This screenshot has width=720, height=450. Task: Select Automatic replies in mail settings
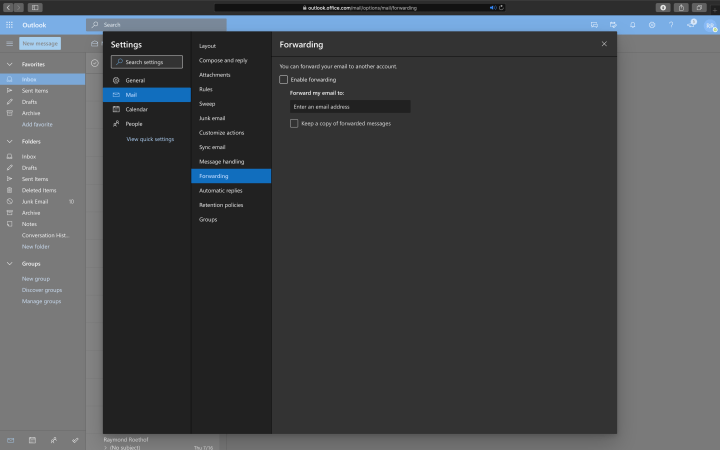pos(220,190)
